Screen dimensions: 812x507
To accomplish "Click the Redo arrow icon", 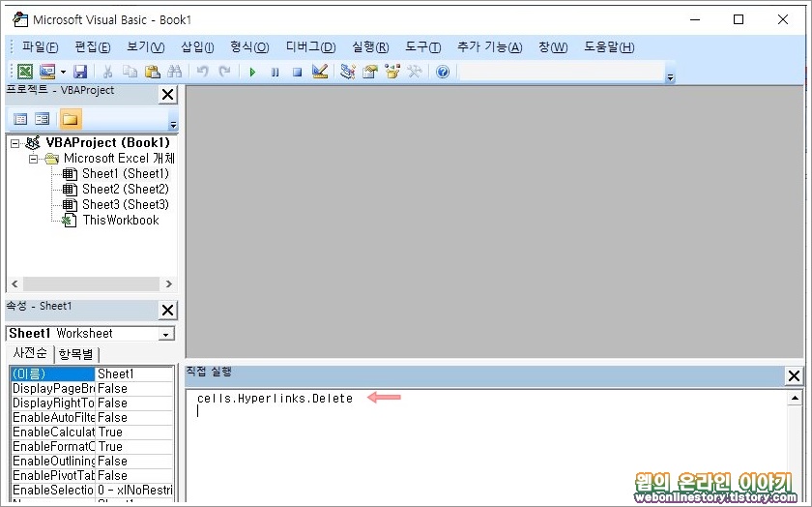I will tap(224, 72).
